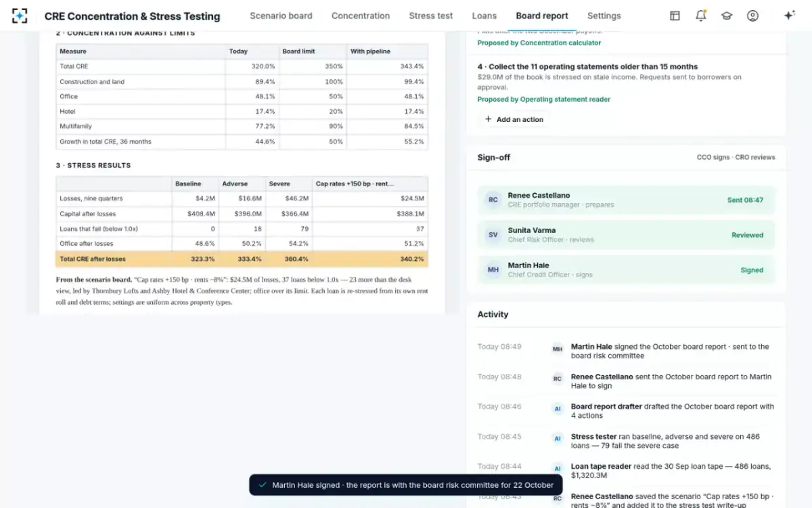Screen dimensions: 812x508
Task: Click the Add an action button
Action: click(514, 119)
